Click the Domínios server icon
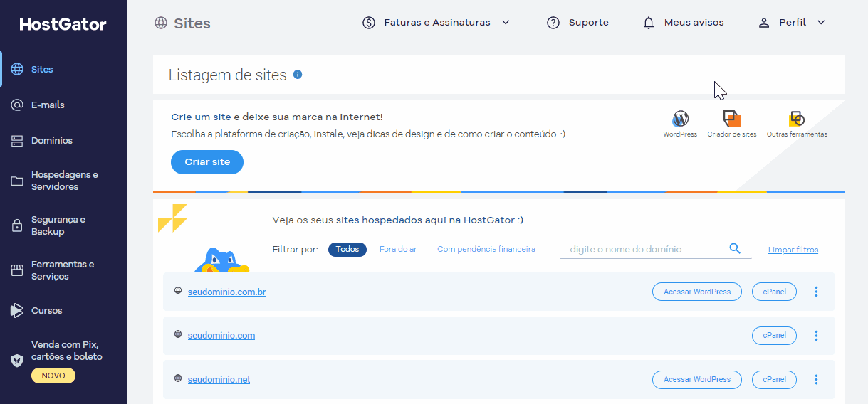 click(x=17, y=141)
